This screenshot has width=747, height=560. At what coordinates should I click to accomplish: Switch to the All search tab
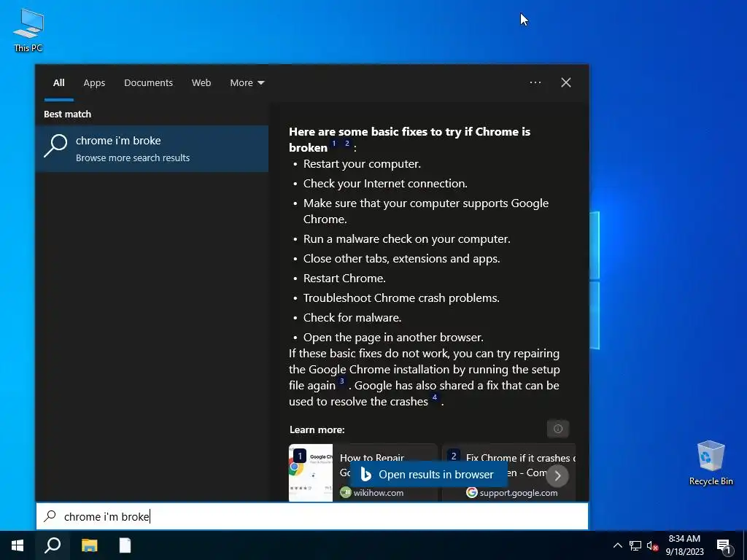(x=58, y=83)
